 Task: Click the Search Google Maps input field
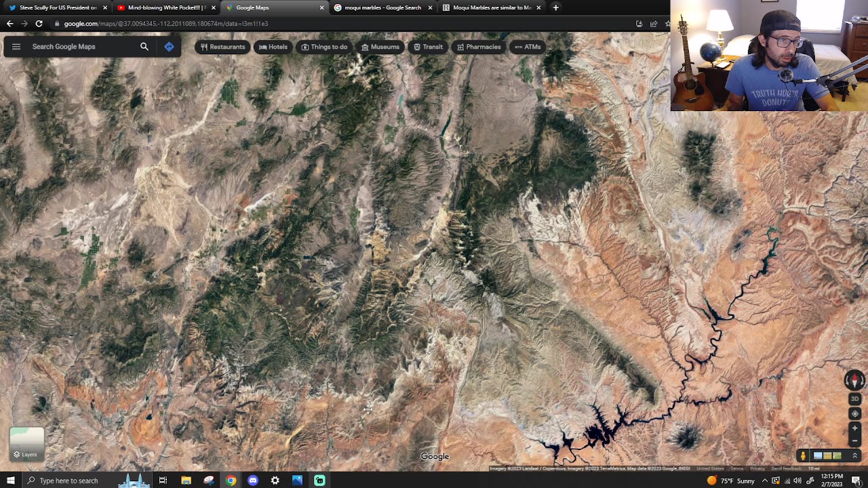pyautogui.click(x=81, y=47)
